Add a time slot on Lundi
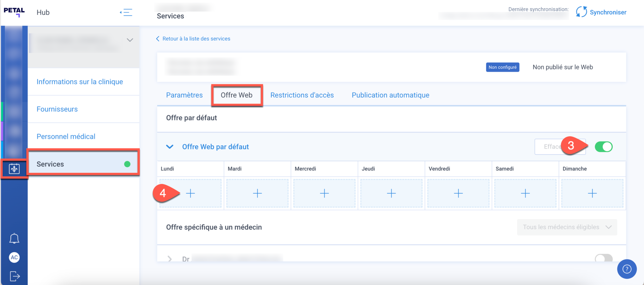The width and height of the screenshot is (644, 285). pos(190,193)
